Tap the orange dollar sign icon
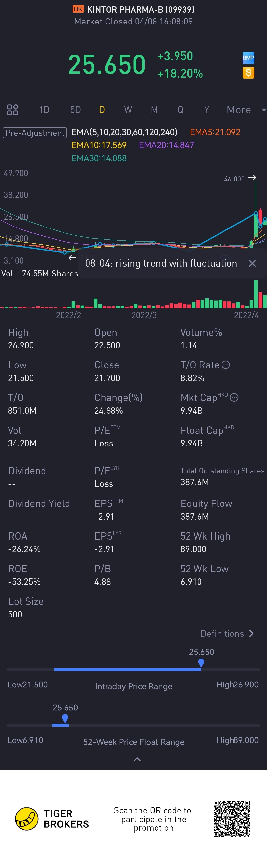This screenshot has height=868, width=267. click(248, 72)
